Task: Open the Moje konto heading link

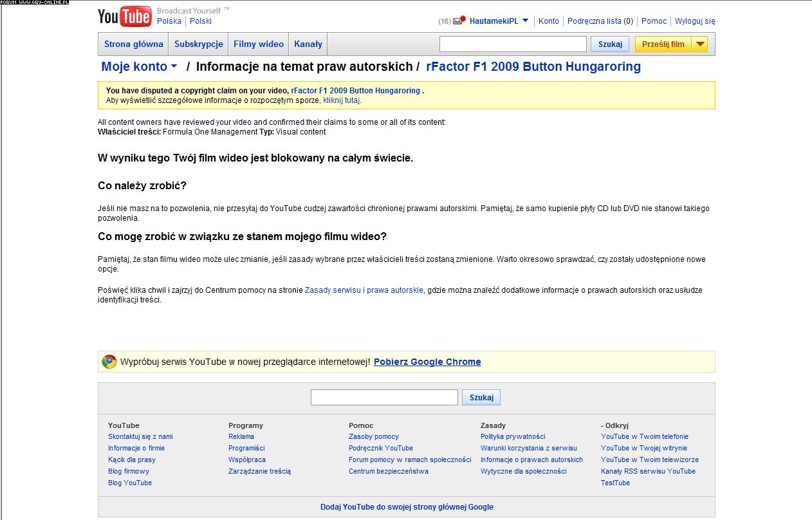Action: [134, 66]
